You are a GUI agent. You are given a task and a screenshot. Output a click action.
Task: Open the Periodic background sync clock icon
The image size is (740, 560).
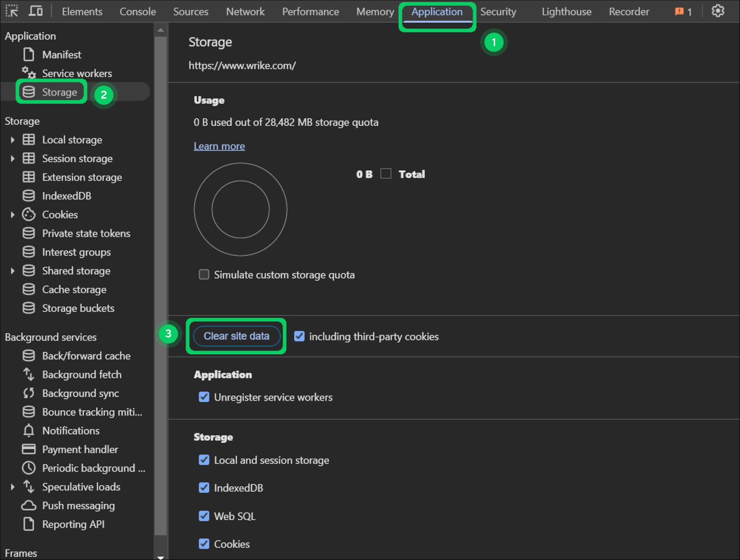[x=29, y=468]
